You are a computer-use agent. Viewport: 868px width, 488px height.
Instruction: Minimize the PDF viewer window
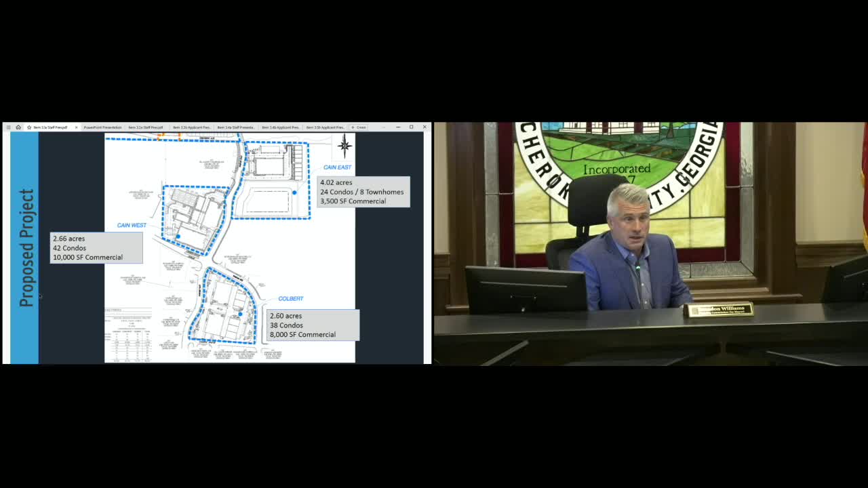point(397,127)
